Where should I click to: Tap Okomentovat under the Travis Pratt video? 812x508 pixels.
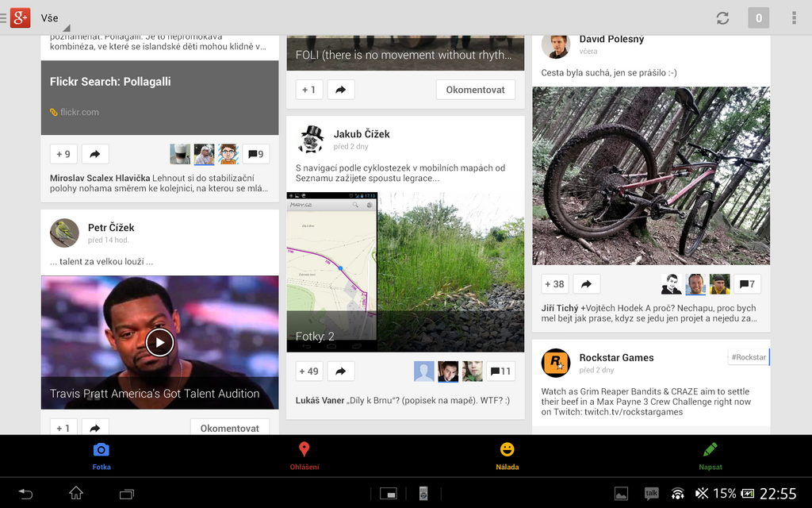tap(230, 427)
